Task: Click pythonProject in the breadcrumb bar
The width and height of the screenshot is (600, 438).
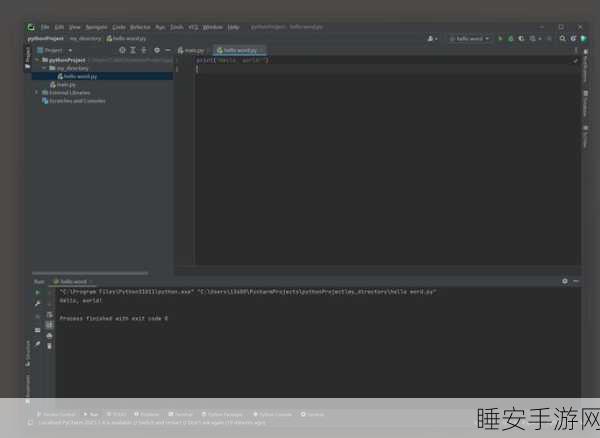Action: pos(46,39)
